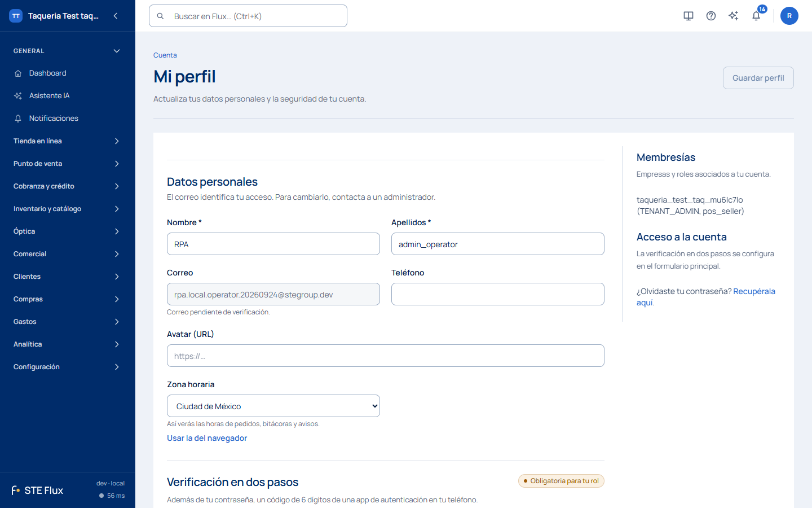Click the Guardar perfil button
Screen dimensions: 812x508
(x=758, y=78)
